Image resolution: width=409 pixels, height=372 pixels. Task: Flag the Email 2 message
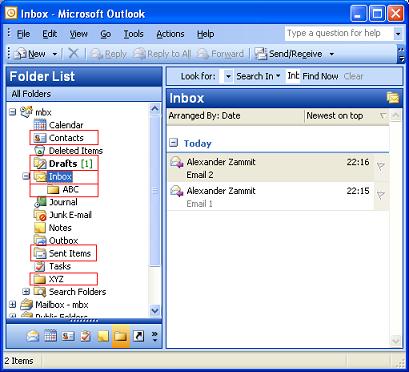(x=380, y=166)
